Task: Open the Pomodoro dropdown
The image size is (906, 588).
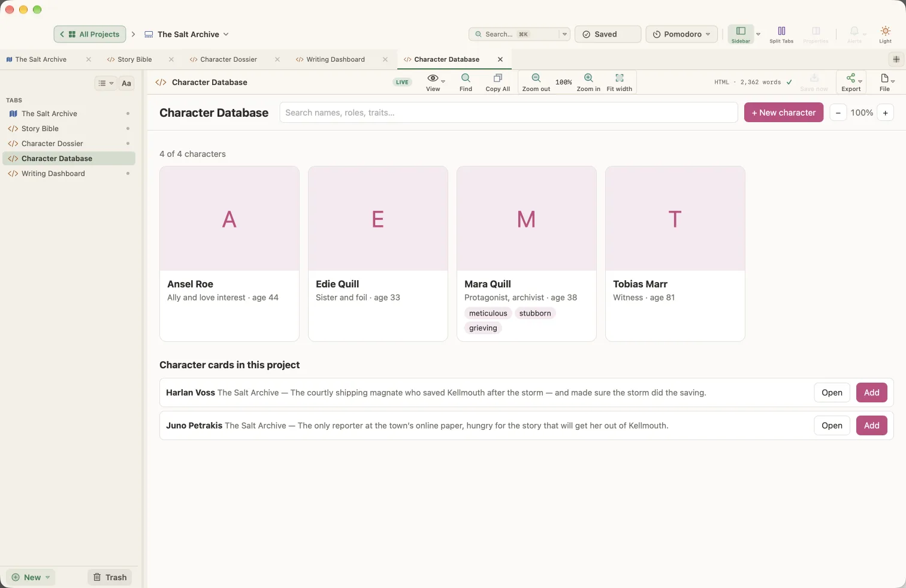Action: click(682, 34)
